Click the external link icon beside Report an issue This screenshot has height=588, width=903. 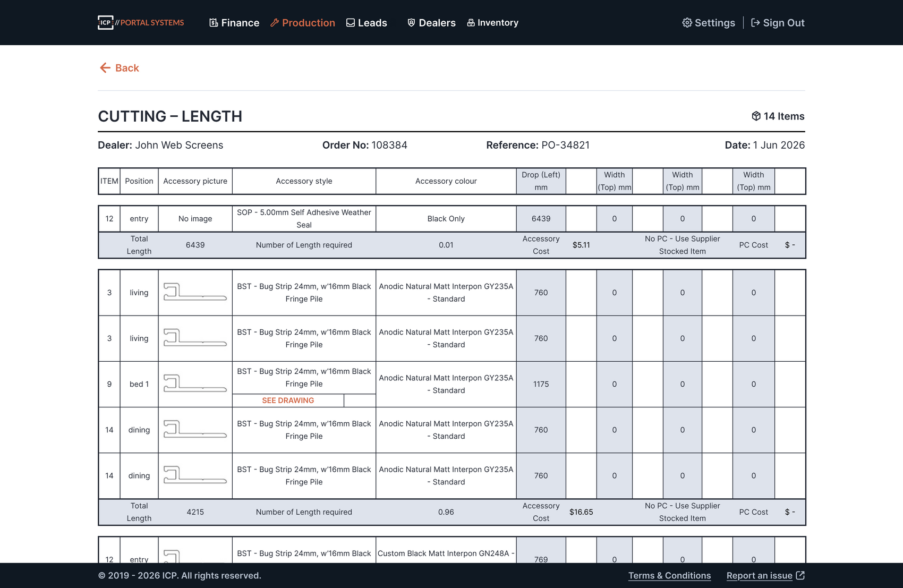(x=800, y=576)
